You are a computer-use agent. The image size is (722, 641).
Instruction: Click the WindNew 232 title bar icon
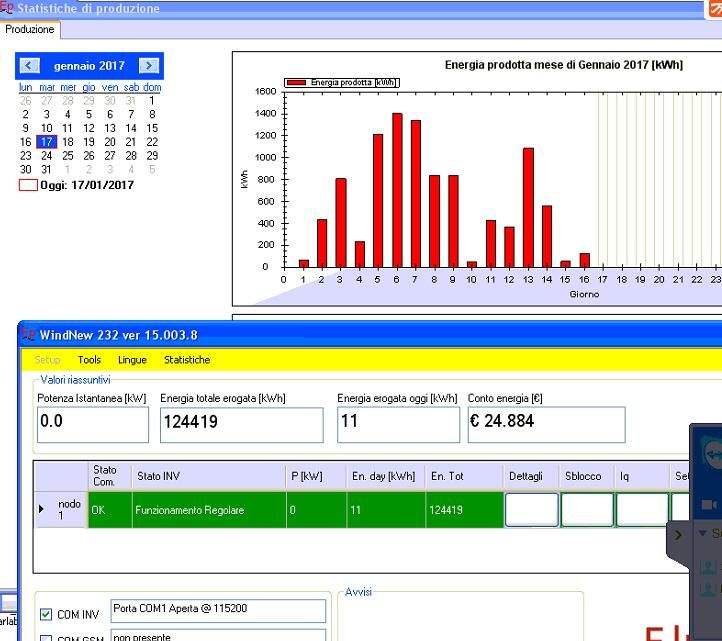click(x=29, y=334)
